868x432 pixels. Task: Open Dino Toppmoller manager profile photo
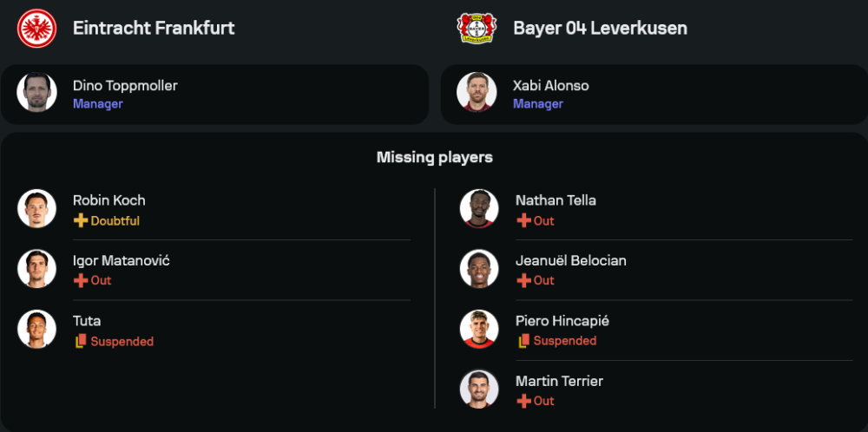tap(36, 92)
